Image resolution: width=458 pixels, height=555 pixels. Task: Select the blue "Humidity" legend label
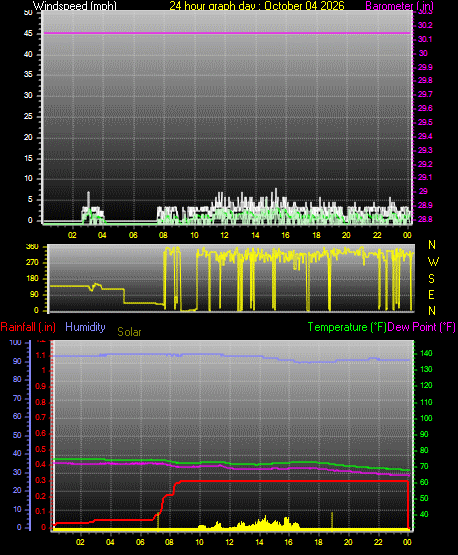[x=85, y=326]
